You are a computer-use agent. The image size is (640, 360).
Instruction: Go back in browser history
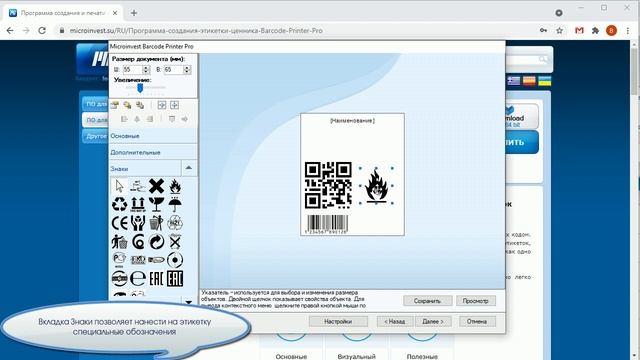click(x=10, y=31)
